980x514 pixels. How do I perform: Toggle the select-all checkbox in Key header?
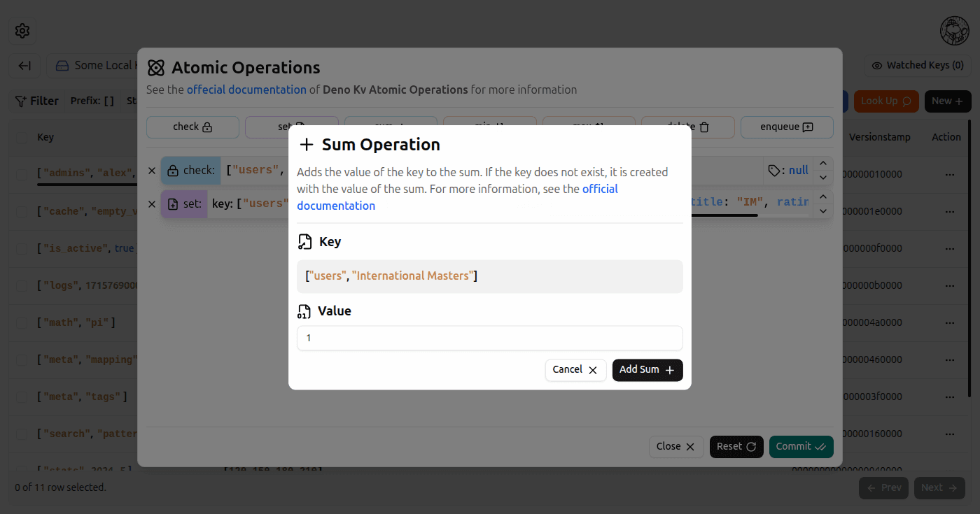click(x=22, y=137)
